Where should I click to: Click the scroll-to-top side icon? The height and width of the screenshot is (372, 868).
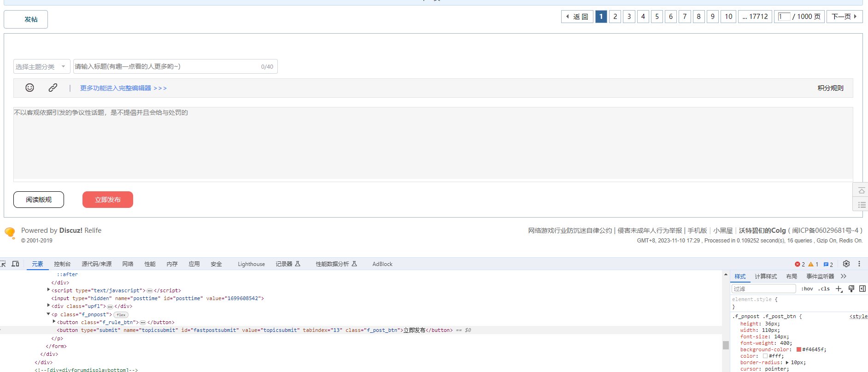tap(861, 190)
